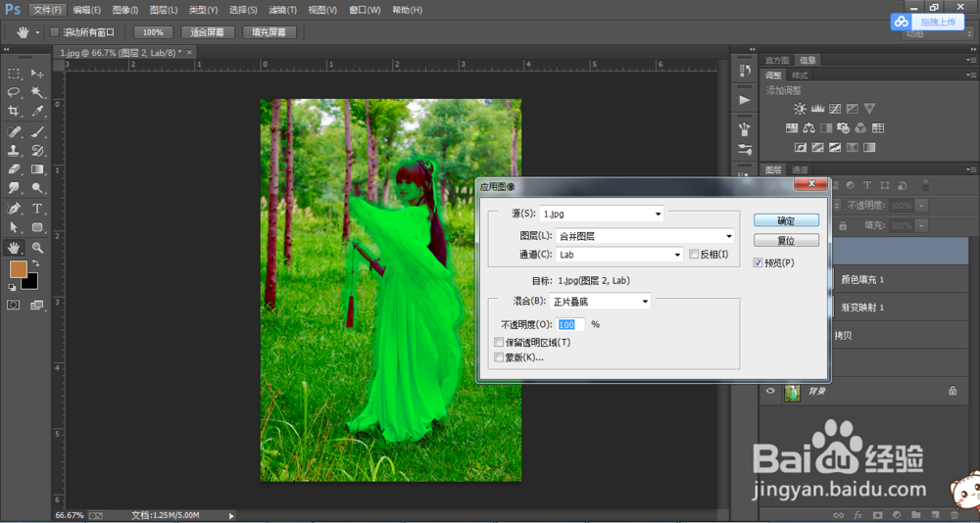Hide the Background (背景) layer eye
This screenshot has height=523, width=980.
[770, 391]
